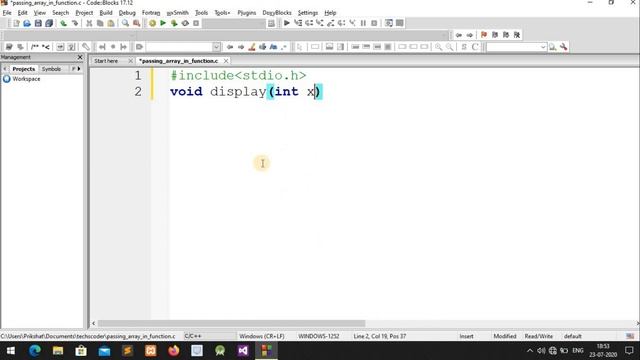This screenshot has width=640, height=360.
Task: Close the Management panel
Action: click(80, 57)
